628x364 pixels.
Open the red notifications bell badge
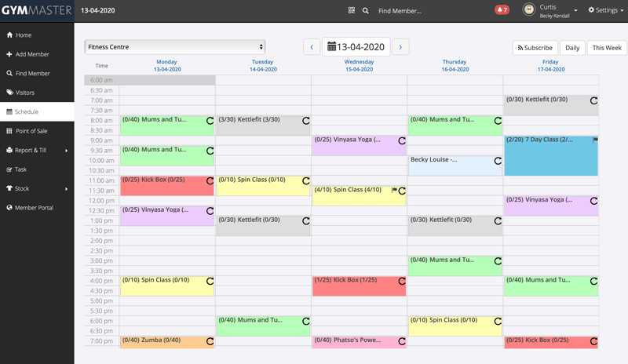(x=502, y=10)
